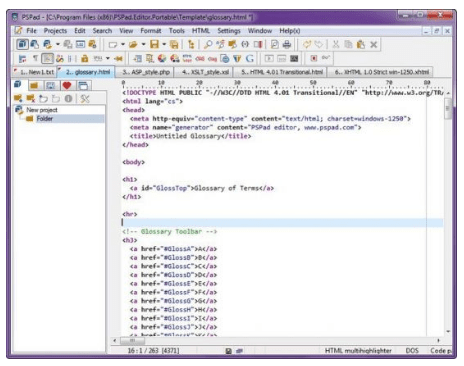Open the Settings menu
This screenshot has height=366, width=464.
click(229, 31)
